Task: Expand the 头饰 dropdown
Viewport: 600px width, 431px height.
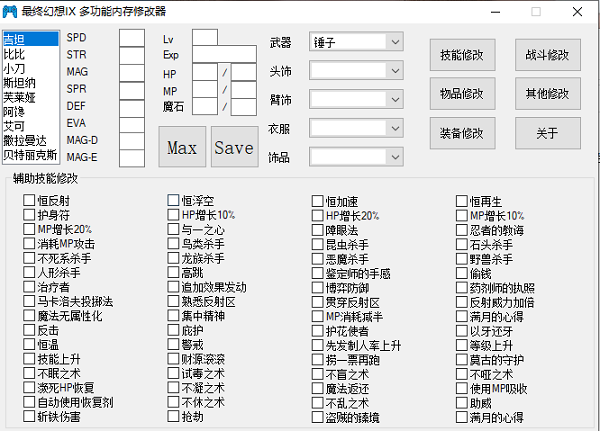Action: click(x=356, y=70)
